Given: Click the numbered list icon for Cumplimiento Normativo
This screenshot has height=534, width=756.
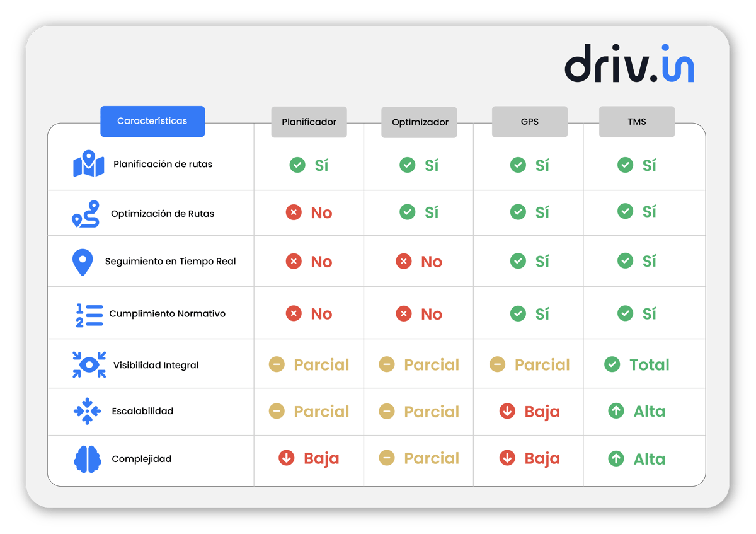Looking at the screenshot, I should click(88, 313).
